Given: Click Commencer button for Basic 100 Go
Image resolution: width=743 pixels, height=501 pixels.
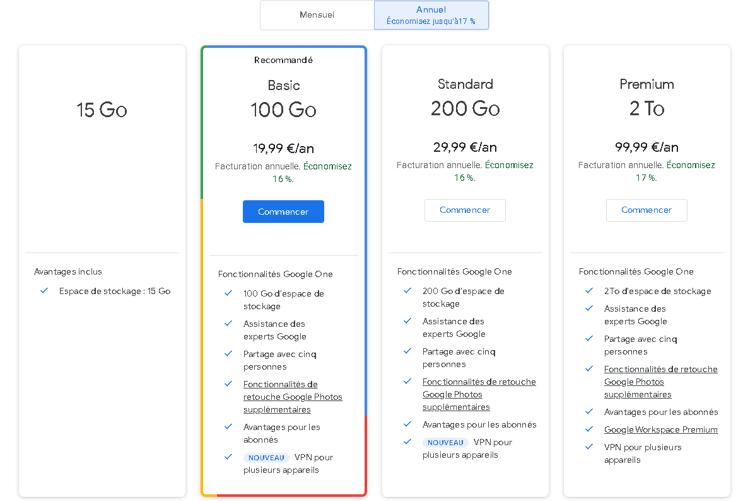Looking at the screenshot, I should pos(283,211).
